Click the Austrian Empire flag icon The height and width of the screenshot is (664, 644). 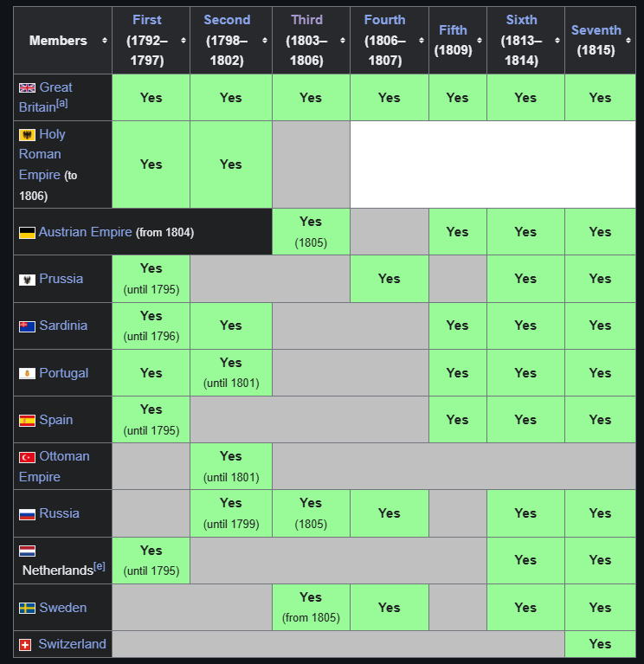27,233
